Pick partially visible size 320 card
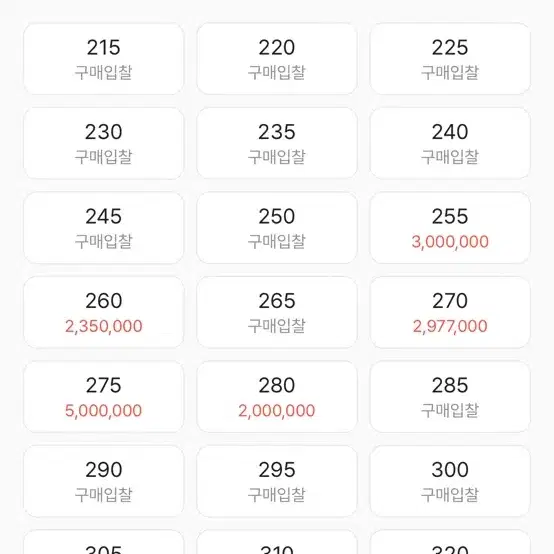This screenshot has width=554, height=554. 450,542
